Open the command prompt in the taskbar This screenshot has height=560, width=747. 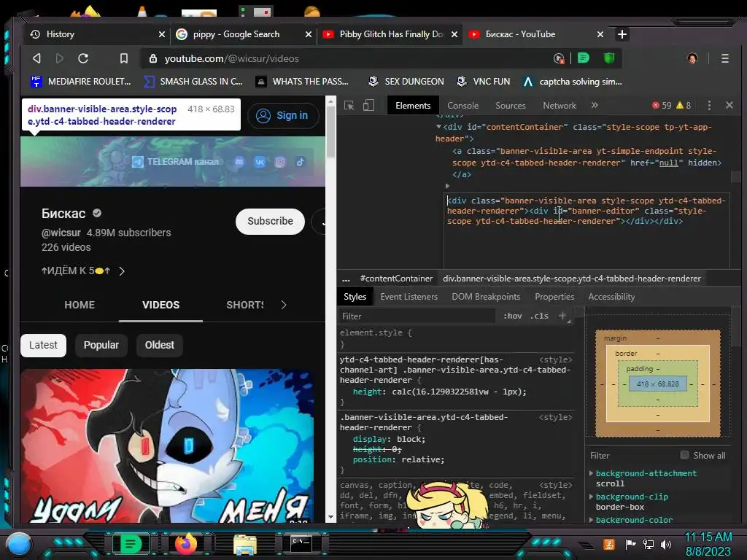pos(301,543)
